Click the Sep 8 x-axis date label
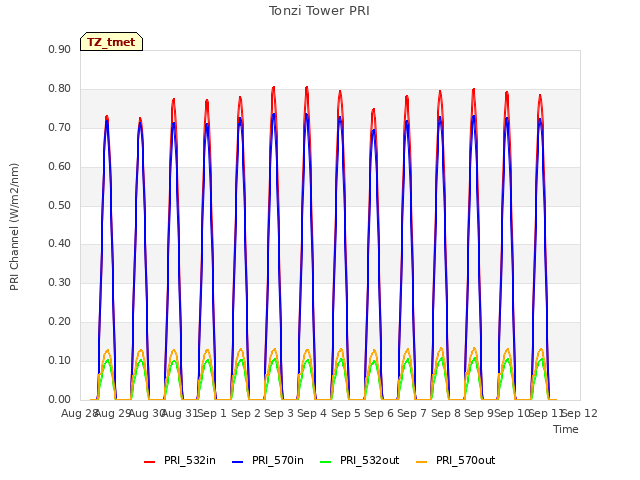The width and height of the screenshot is (640, 480). coord(446,413)
